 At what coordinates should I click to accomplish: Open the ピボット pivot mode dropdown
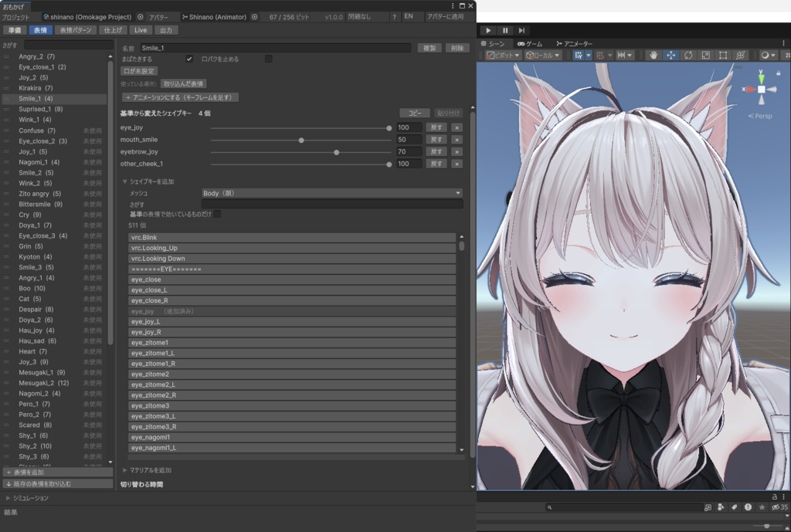pyautogui.click(x=503, y=56)
